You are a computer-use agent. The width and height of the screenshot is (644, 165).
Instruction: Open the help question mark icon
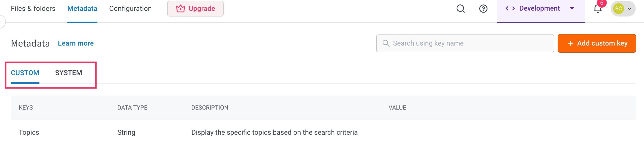pos(483,9)
